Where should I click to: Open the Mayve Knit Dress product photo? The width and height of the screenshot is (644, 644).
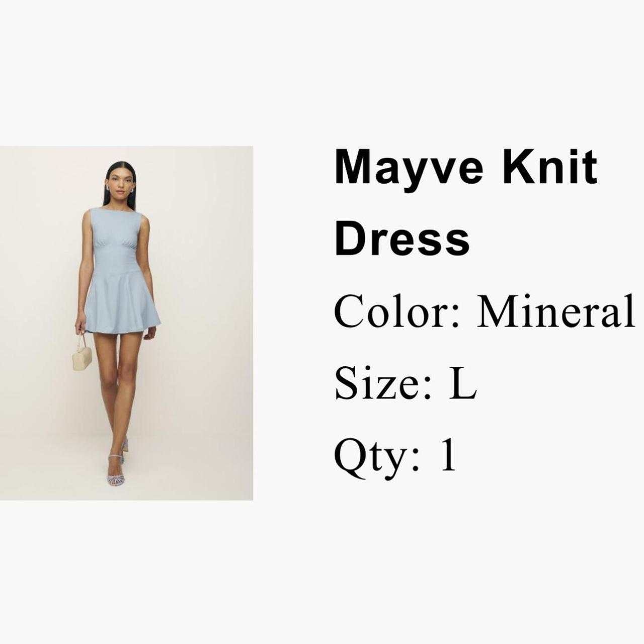point(126,323)
